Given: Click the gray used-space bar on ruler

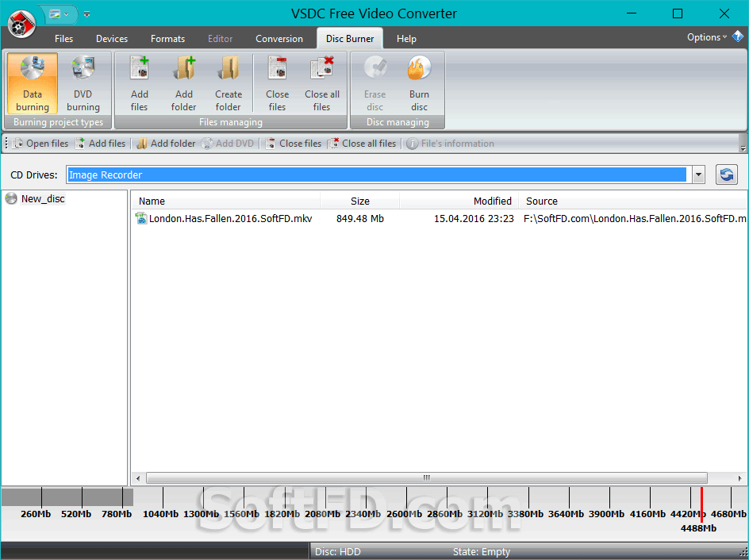Looking at the screenshot, I should pyautogui.click(x=67, y=497).
